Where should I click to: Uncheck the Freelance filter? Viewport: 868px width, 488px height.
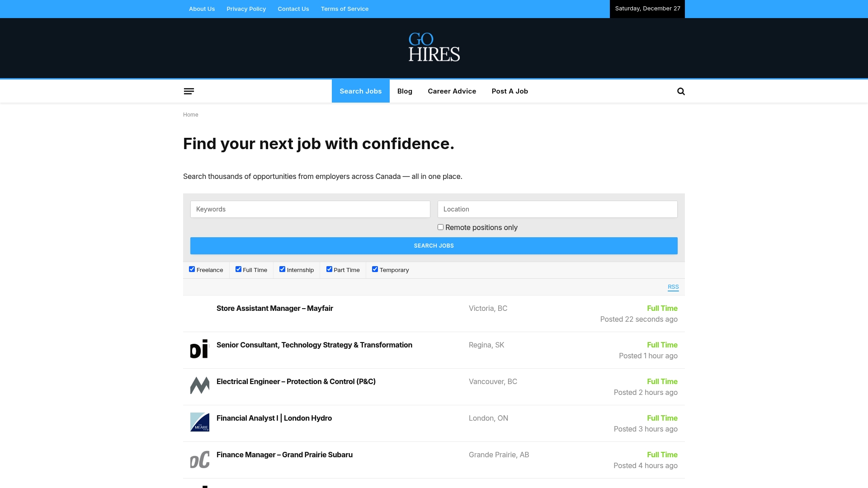pos(192,269)
